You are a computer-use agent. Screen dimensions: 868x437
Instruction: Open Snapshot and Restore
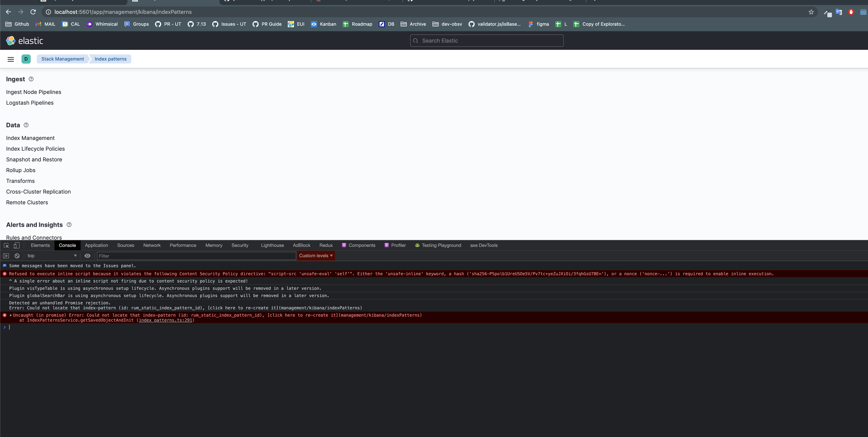coord(34,160)
